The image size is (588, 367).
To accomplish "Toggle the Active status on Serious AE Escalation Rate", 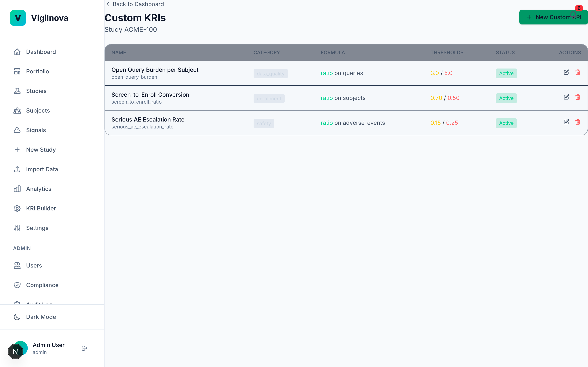I will pos(506,123).
